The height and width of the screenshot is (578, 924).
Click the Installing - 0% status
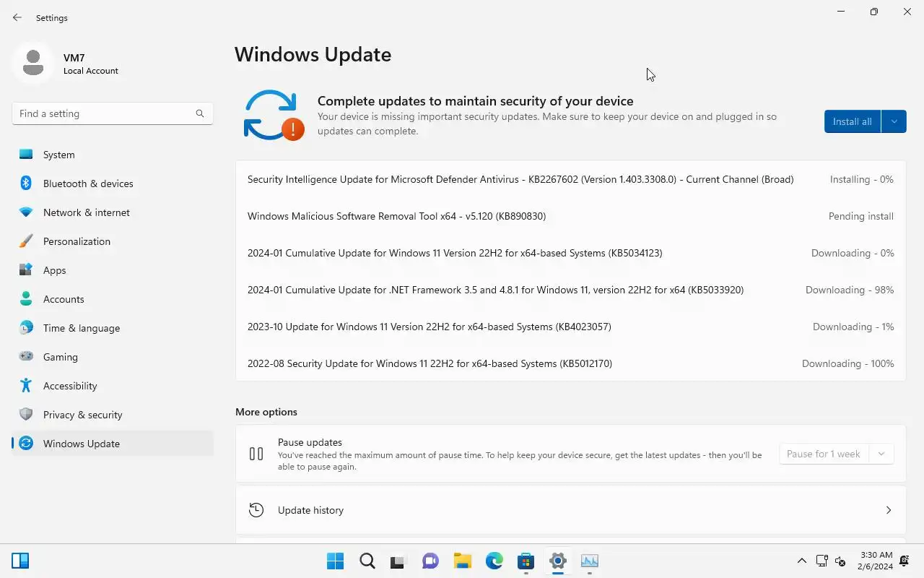pyautogui.click(x=862, y=179)
